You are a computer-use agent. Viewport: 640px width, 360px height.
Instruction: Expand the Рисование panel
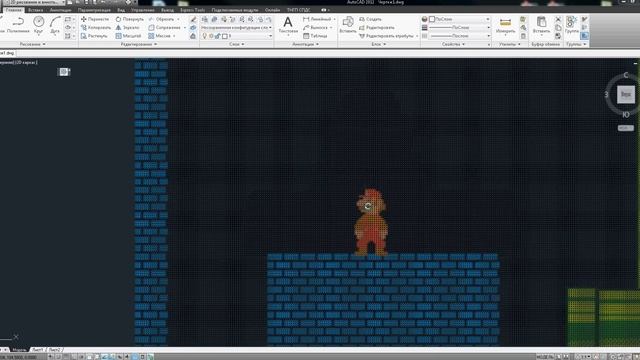33,44
